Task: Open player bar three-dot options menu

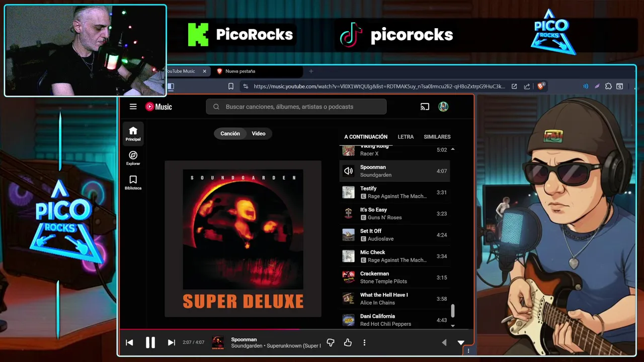Action: point(364,342)
